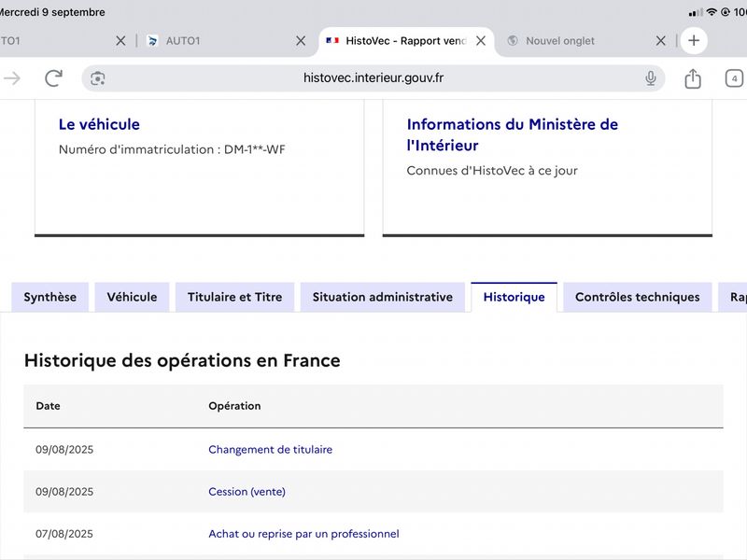Open the Contrôles techniques tab
747x560 pixels.
(x=638, y=297)
